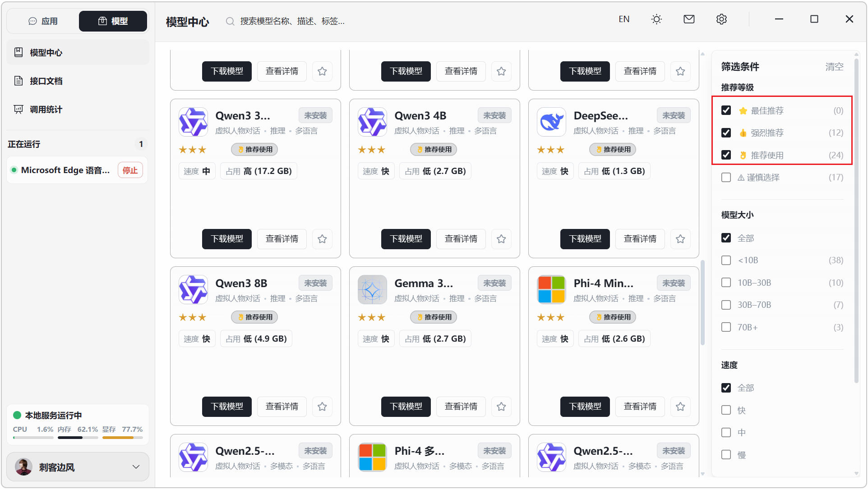Click the search magnifier icon
The image size is (868, 489).
pos(230,21)
